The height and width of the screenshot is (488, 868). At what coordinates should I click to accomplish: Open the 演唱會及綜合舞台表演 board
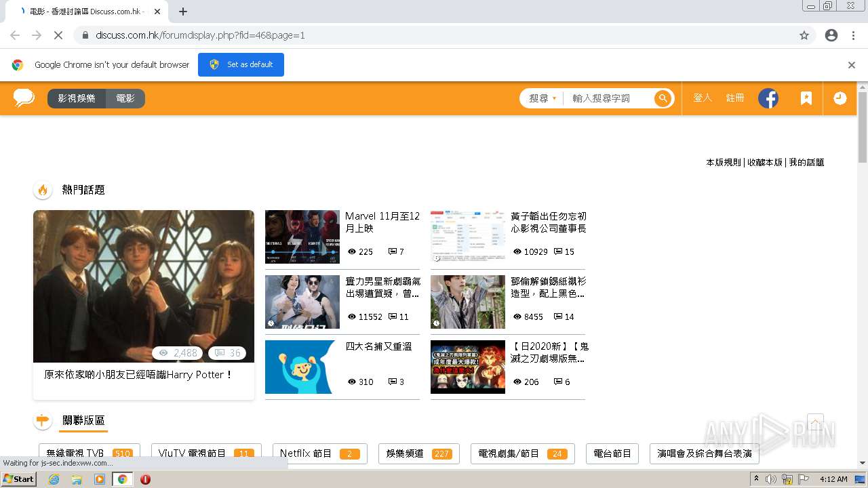[705, 453]
